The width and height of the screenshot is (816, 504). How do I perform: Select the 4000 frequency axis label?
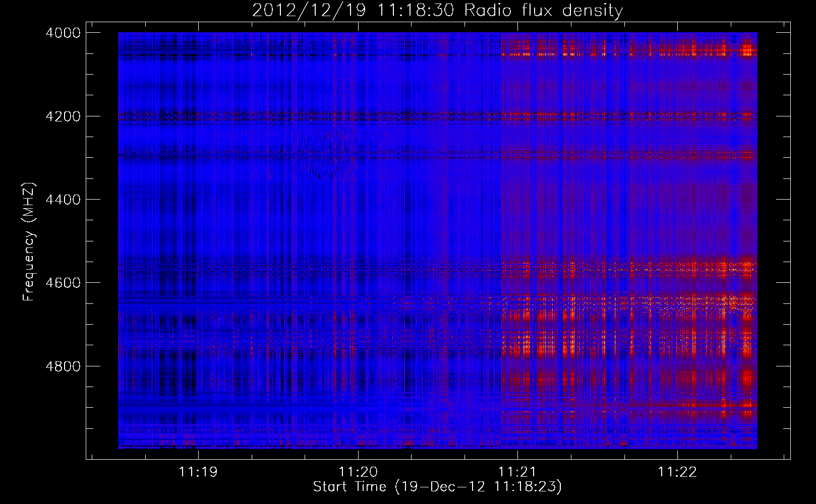coord(63,33)
